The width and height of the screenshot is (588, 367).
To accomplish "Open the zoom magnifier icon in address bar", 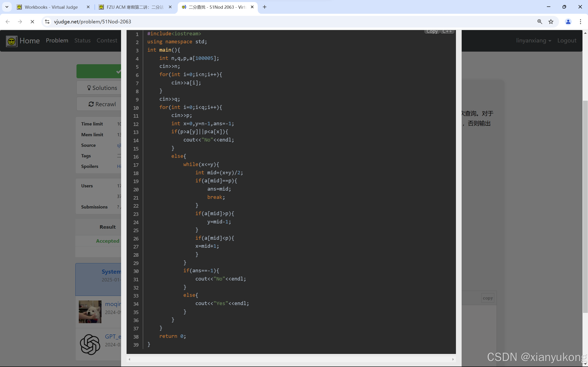I will coord(540,22).
